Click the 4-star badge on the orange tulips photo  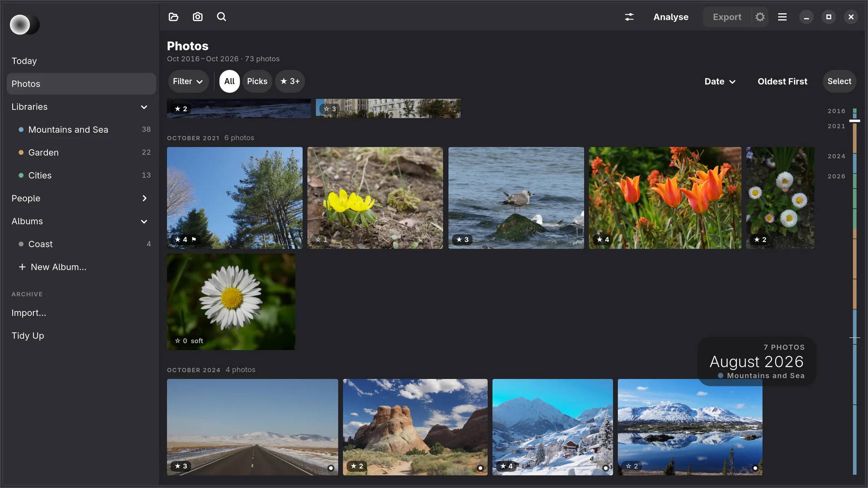click(603, 239)
